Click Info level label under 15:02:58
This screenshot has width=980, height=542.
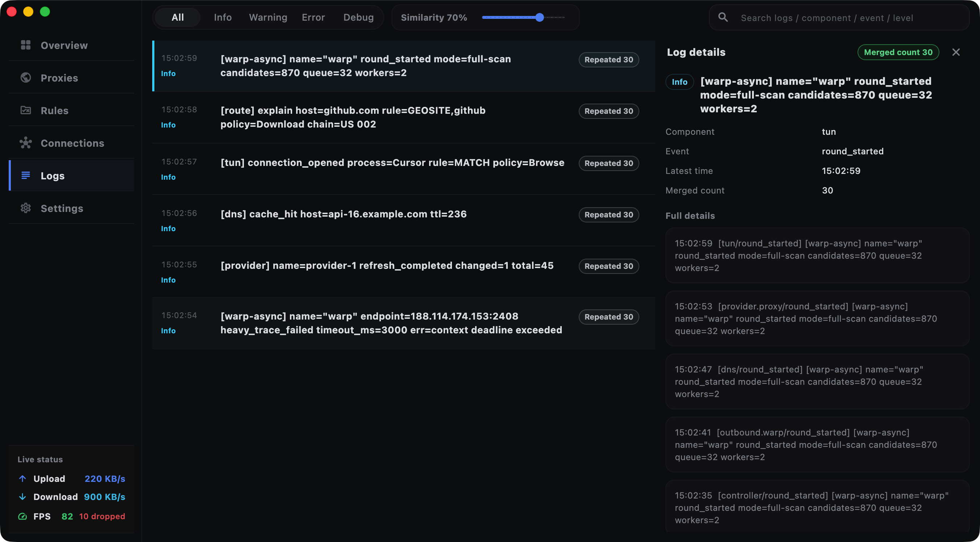pos(168,125)
